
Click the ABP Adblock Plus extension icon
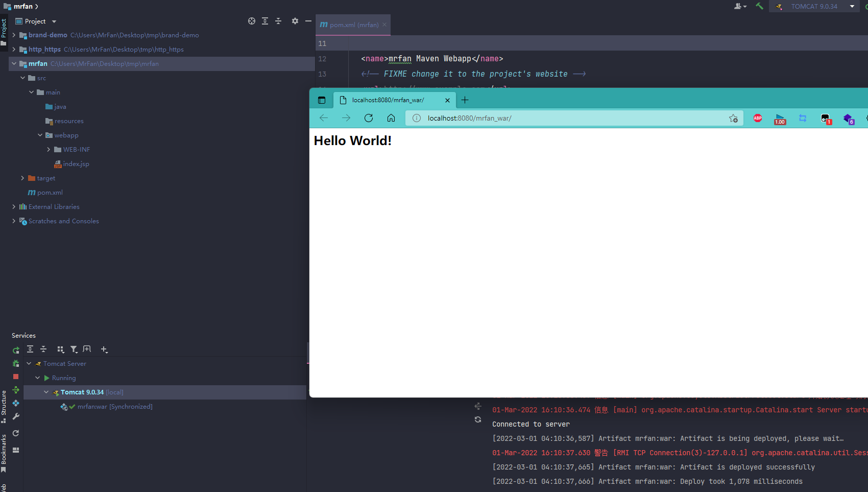pos(758,118)
